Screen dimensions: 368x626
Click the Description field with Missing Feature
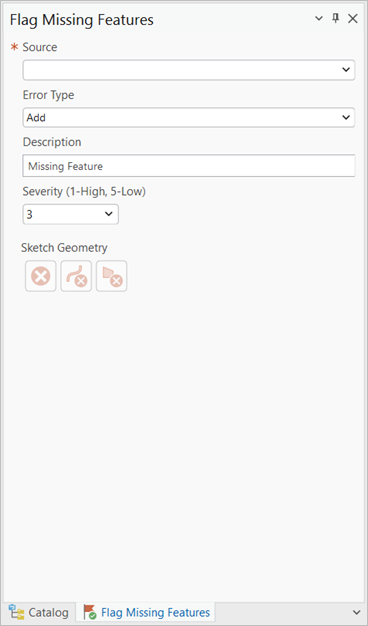tap(189, 166)
